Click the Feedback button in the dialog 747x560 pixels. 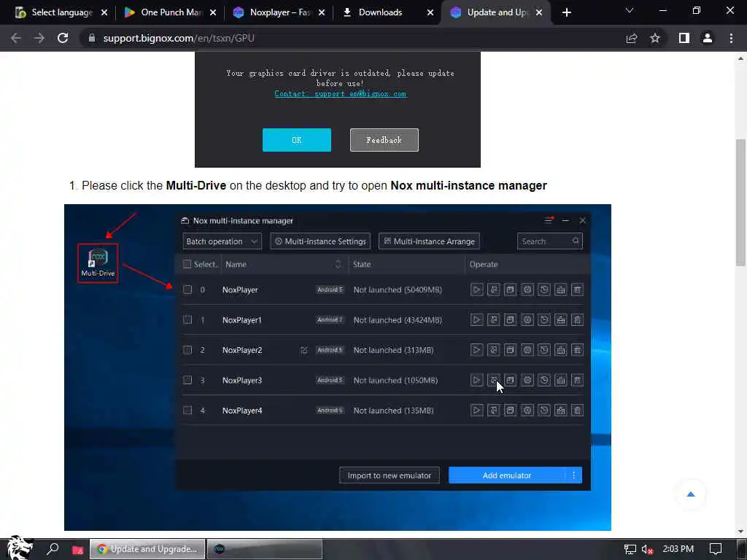(384, 140)
